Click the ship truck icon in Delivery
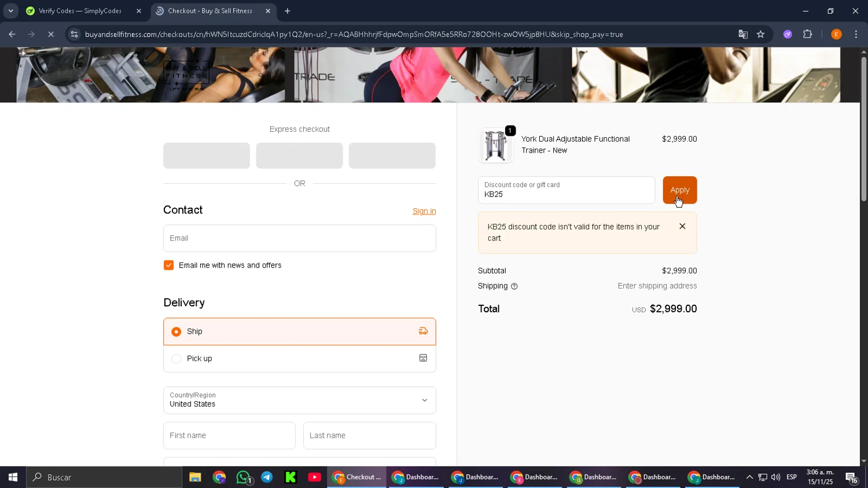The image size is (868, 488). (423, 331)
